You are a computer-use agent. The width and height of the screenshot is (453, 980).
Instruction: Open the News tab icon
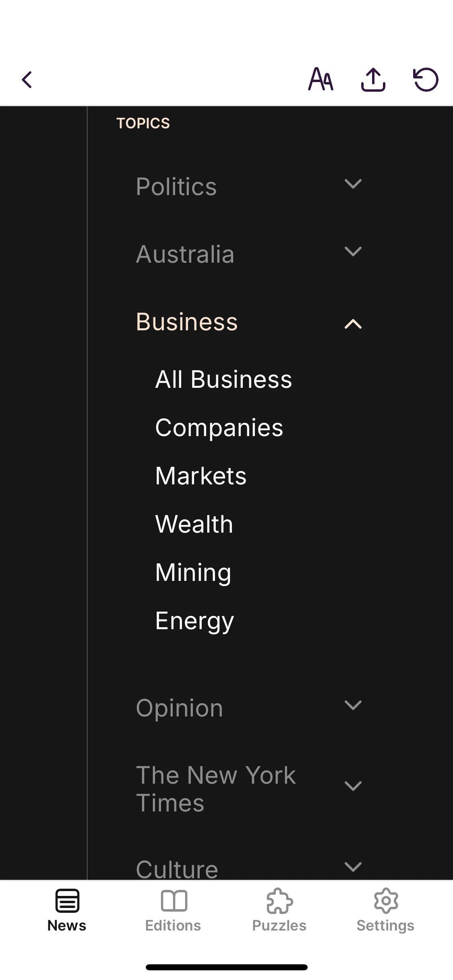(67, 901)
